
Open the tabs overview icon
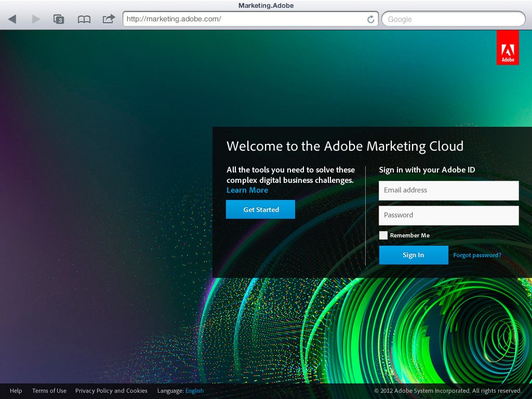coord(59,19)
